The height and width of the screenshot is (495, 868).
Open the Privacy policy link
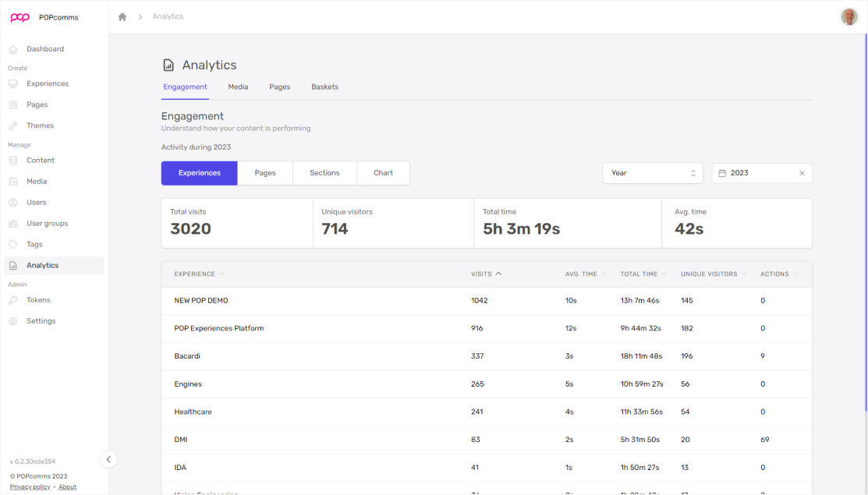30,486
